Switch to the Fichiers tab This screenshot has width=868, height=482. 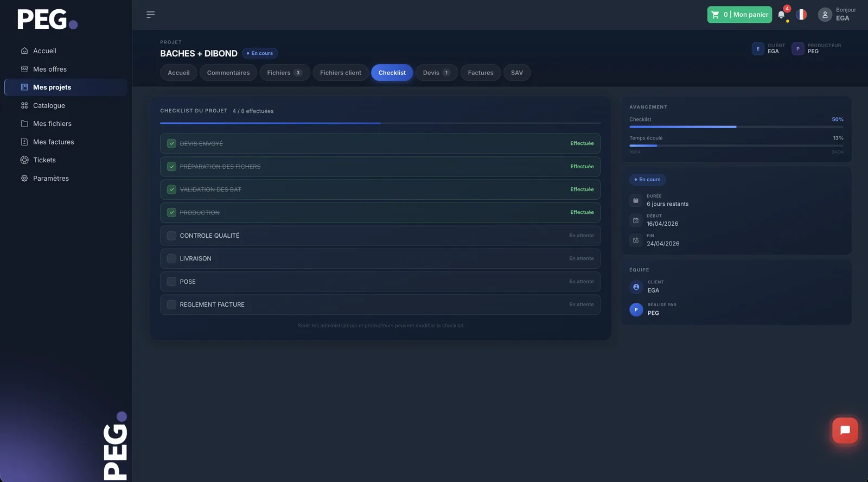coord(285,73)
